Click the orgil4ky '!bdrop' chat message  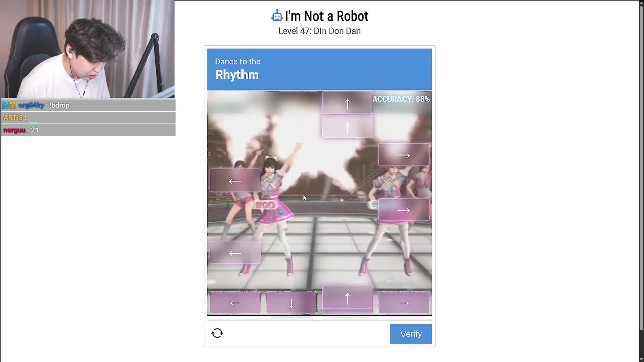pos(88,105)
